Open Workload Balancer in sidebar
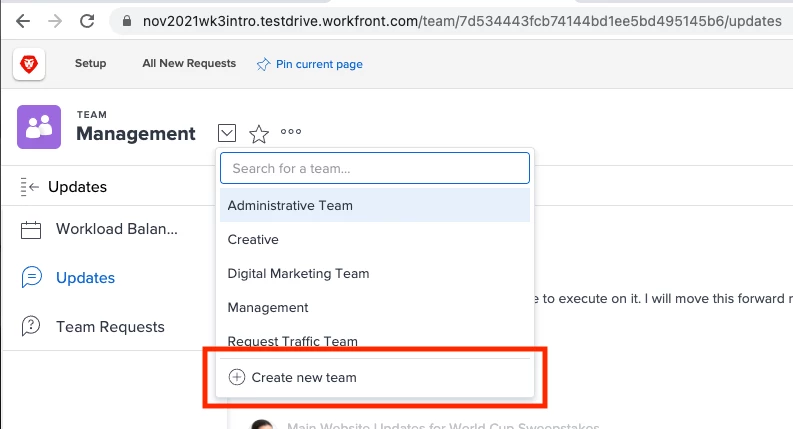Viewport: 793px width, 429px height. pos(117,229)
